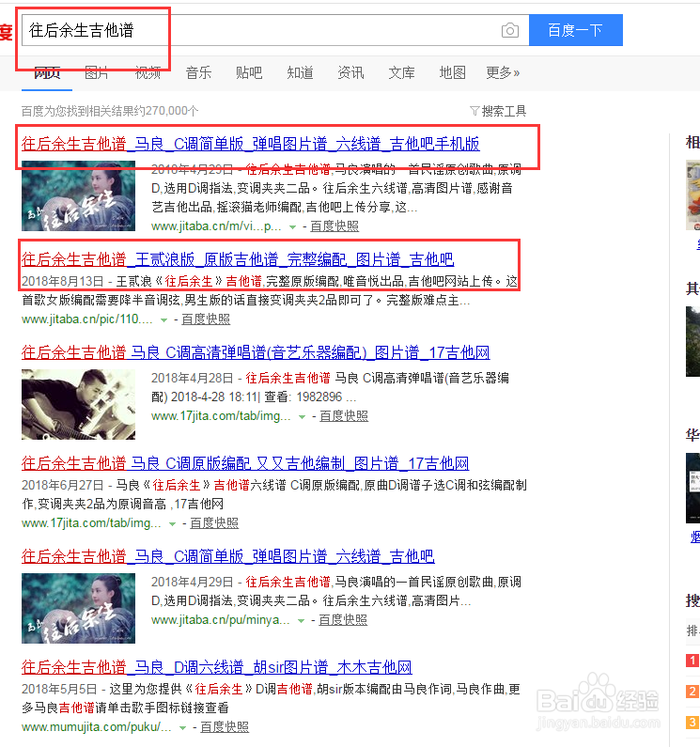Expand arrow next to www.mumujita.com URL

click(x=182, y=728)
